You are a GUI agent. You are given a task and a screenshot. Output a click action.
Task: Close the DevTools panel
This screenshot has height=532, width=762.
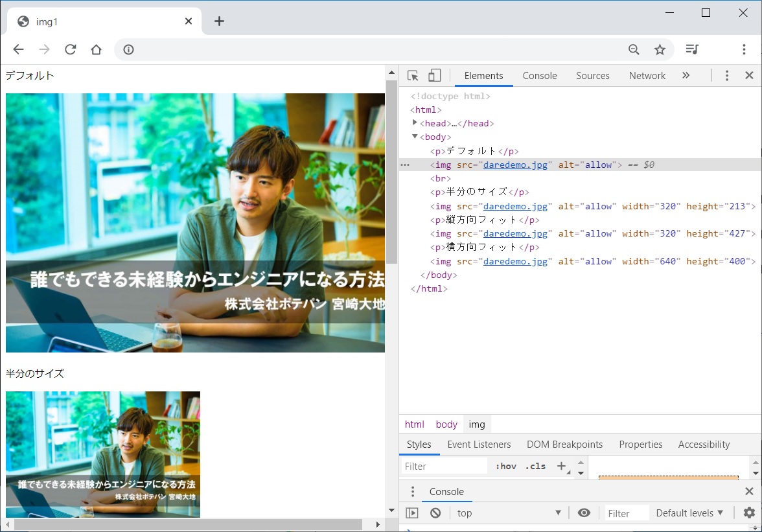pos(749,75)
